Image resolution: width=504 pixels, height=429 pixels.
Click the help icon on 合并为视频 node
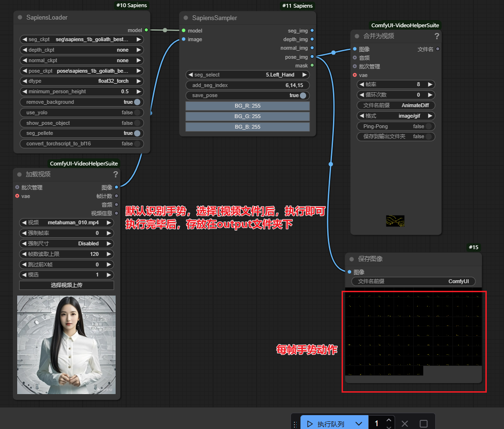437,36
